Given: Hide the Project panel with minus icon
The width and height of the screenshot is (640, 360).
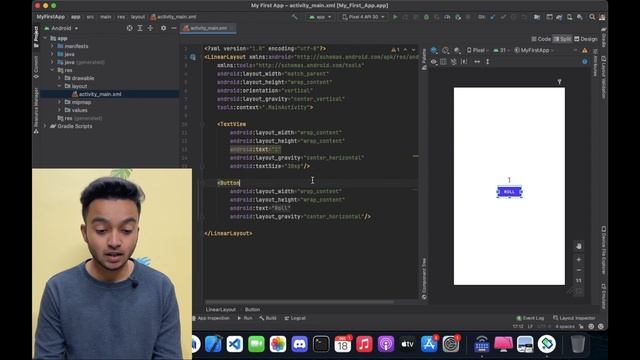Looking at the screenshot, I should 173,28.
